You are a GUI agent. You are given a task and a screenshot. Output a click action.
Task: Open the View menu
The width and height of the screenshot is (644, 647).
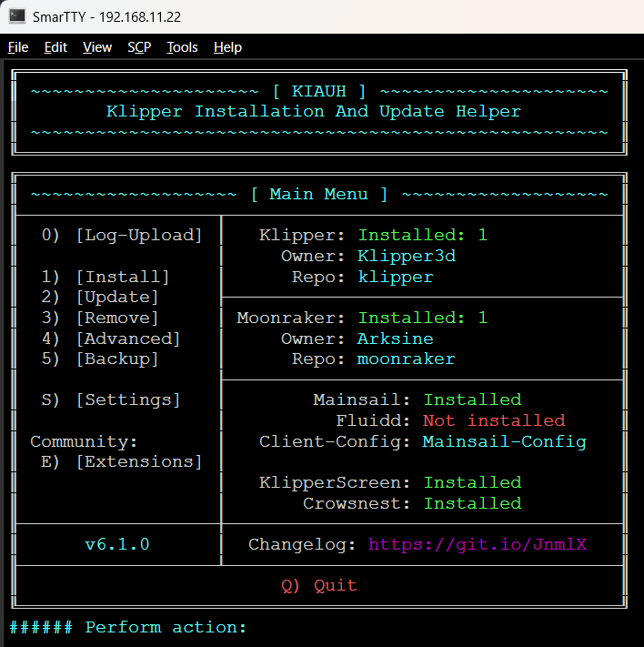97,47
